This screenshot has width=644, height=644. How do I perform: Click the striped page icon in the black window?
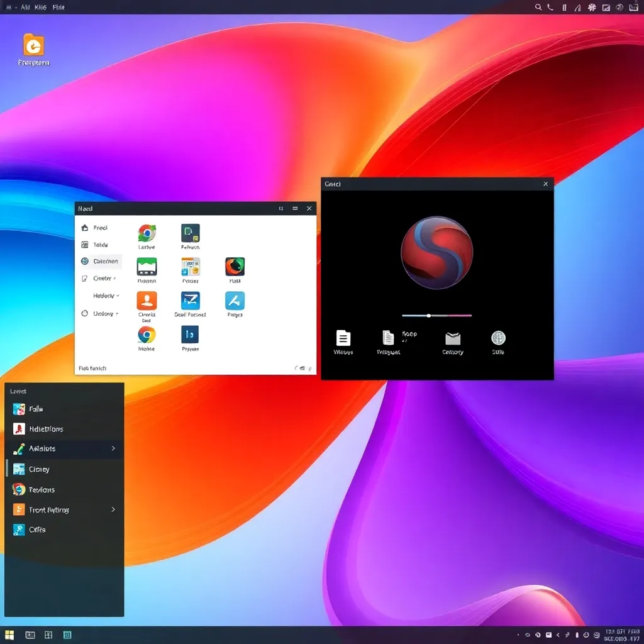click(x=388, y=338)
